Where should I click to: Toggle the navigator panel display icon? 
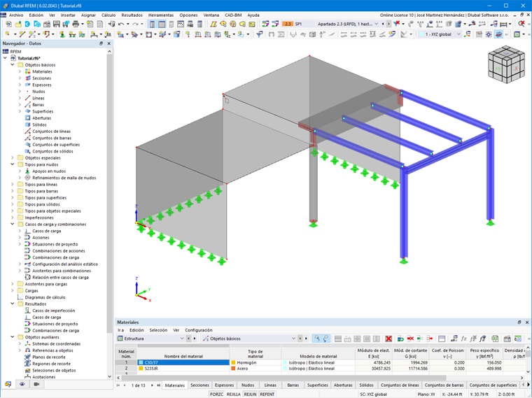coord(153,24)
